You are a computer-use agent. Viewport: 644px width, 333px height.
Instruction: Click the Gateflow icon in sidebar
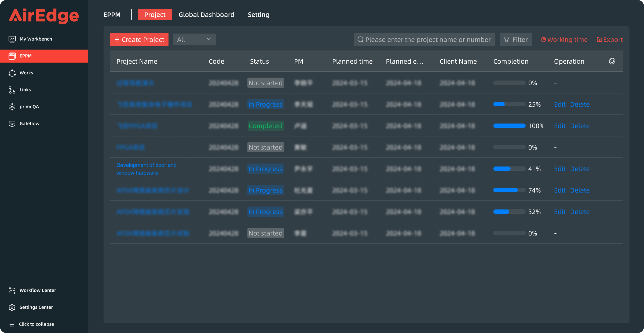point(12,124)
